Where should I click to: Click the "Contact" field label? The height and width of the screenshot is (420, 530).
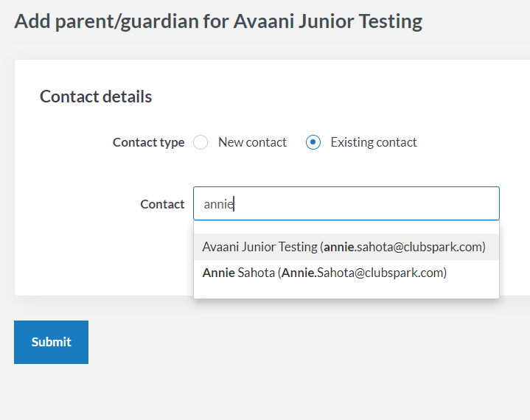(162, 204)
